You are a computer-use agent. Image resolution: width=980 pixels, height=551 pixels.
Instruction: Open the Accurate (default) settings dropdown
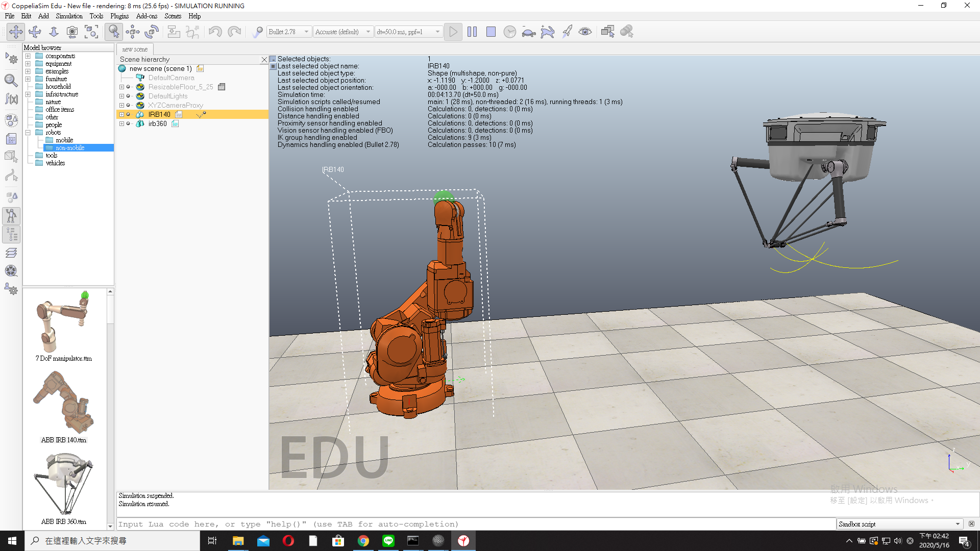(x=342, y=32)
